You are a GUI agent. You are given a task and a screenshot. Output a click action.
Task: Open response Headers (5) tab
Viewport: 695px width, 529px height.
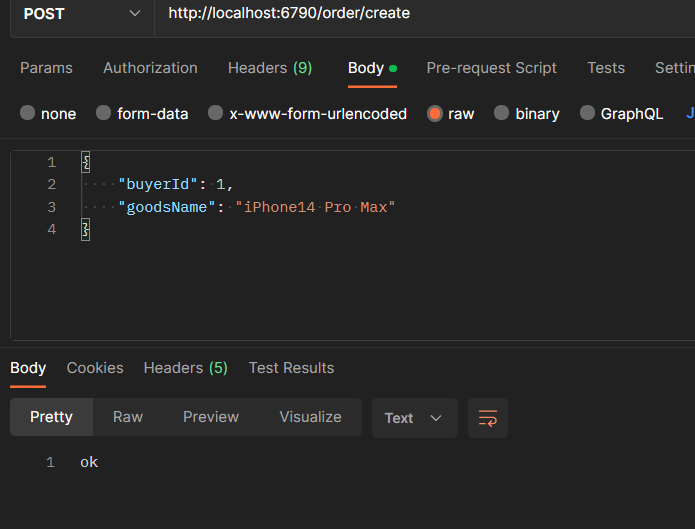185,368
